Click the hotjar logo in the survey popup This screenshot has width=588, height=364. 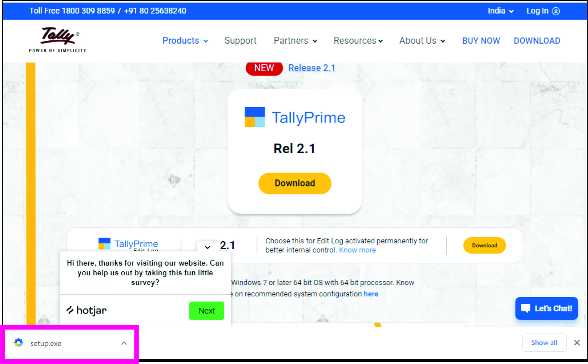click(87, 310)
